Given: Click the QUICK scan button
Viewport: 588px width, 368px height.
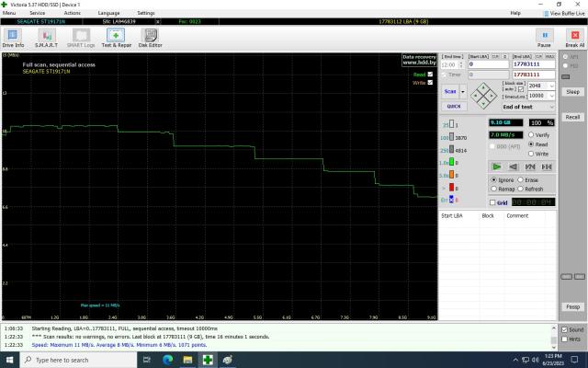Looking at the screenshot, I should coord(453,106).
